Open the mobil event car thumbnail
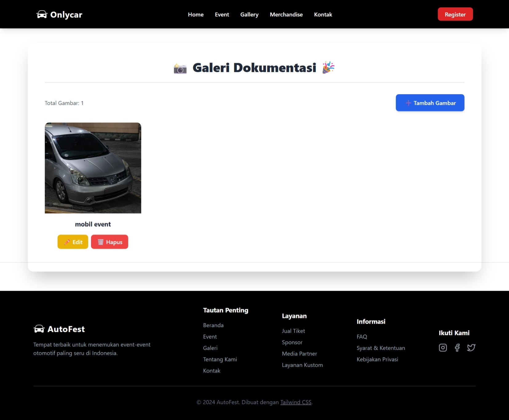The image size is (509, 420). click(x=93, y=168)
